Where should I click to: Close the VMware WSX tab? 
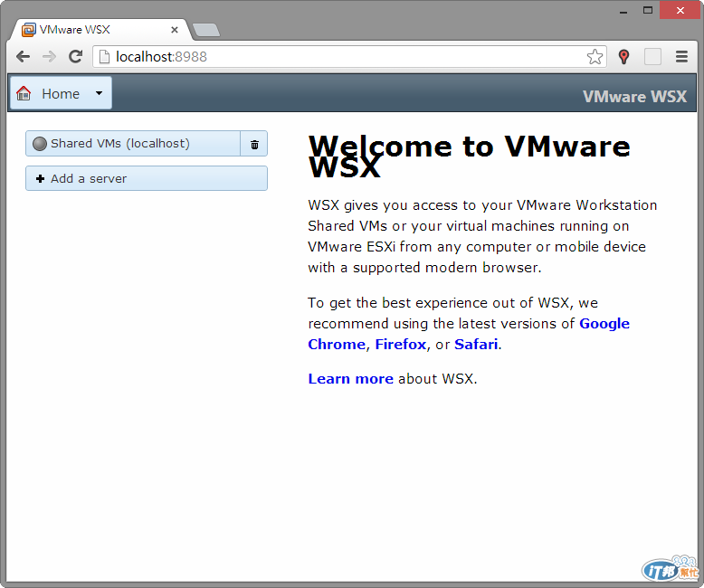175,30
